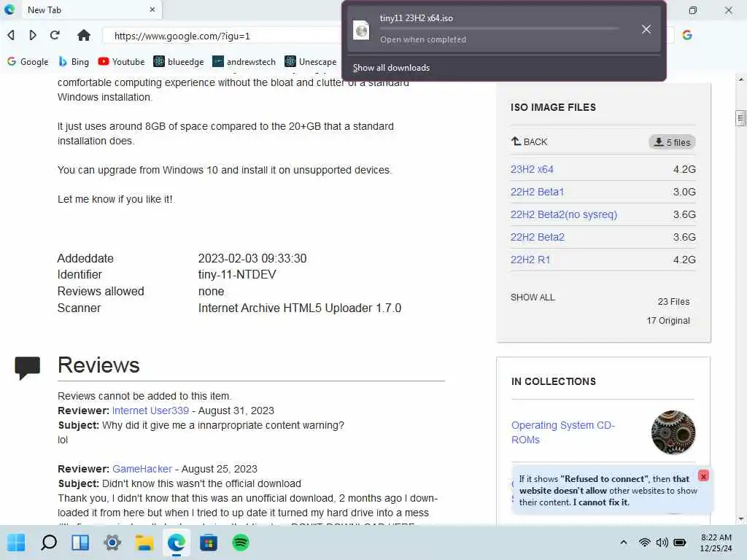
Task: Click the Reviews speech bubble icon
Action: 27,367
